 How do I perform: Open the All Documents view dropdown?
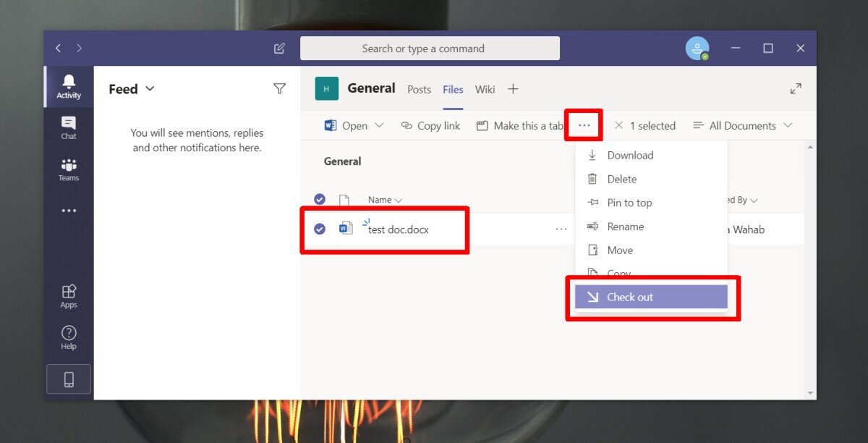click(743, 125)
